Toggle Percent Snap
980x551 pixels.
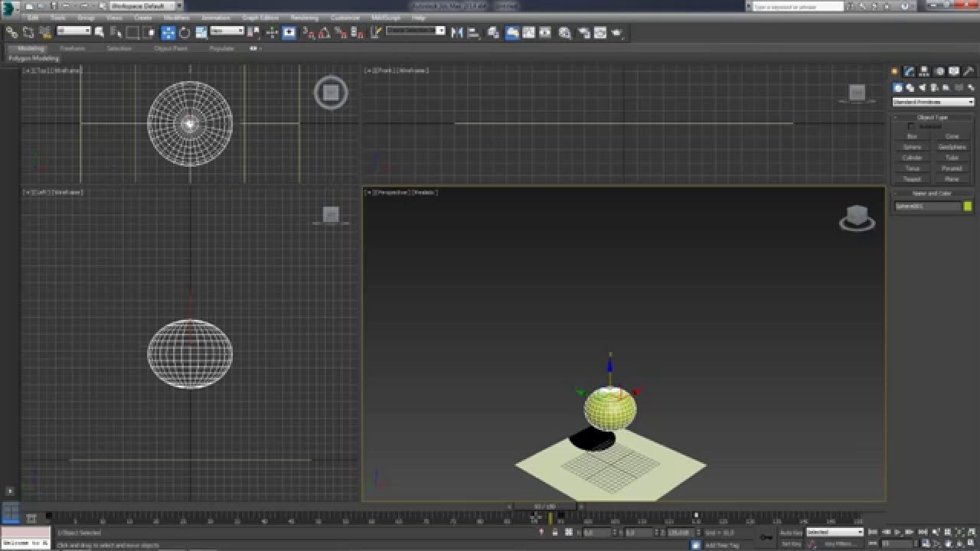tap(341, 32)
